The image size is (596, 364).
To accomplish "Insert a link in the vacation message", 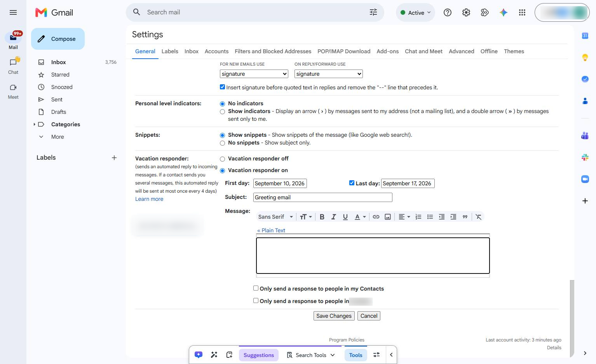I will 376,217.
